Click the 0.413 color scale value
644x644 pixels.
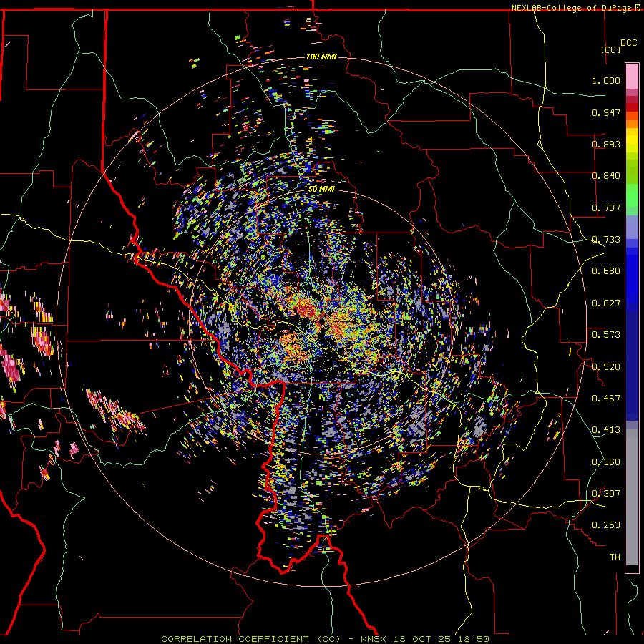click(x=606, y=430)
